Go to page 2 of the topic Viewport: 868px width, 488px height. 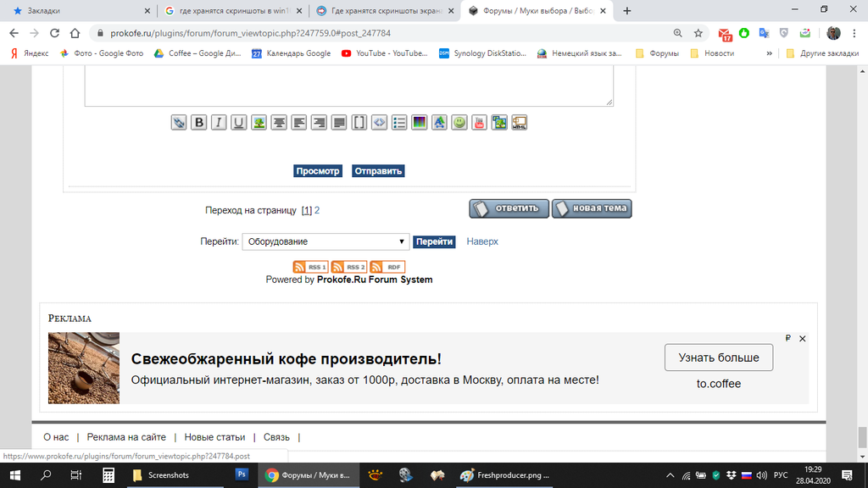(317, 210)
